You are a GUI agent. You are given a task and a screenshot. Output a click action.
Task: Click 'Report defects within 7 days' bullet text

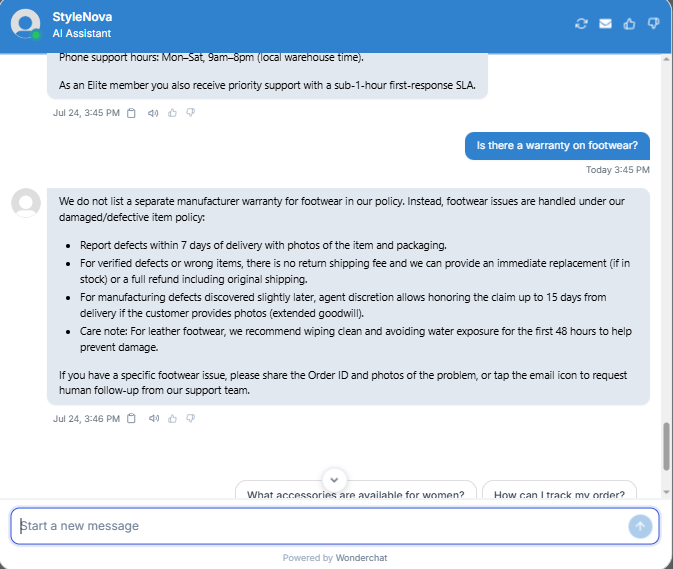pos(263,245)
